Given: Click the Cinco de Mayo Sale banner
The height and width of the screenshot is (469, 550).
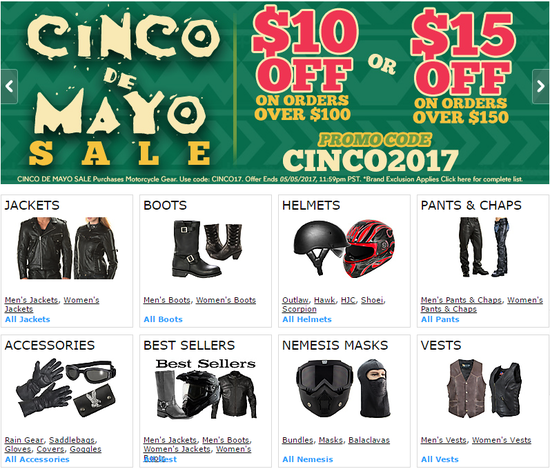Looking at the screenshot, I should click(275, 93).
